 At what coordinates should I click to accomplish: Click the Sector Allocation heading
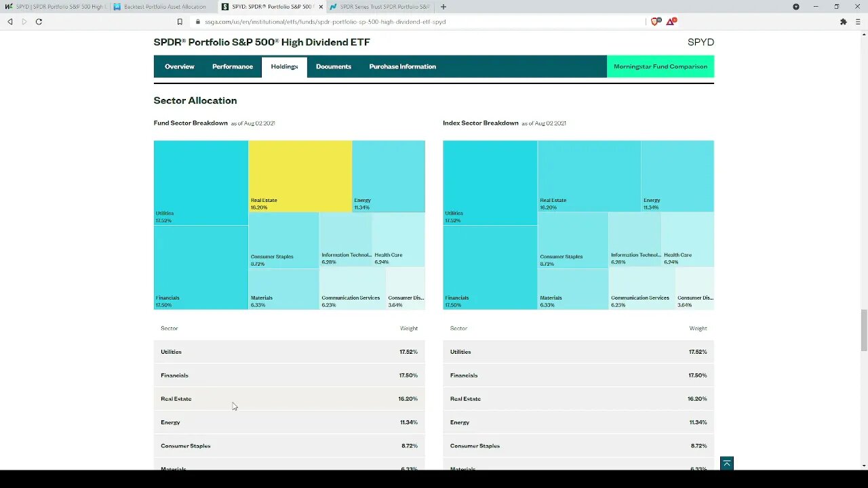(x=195, y=100)
